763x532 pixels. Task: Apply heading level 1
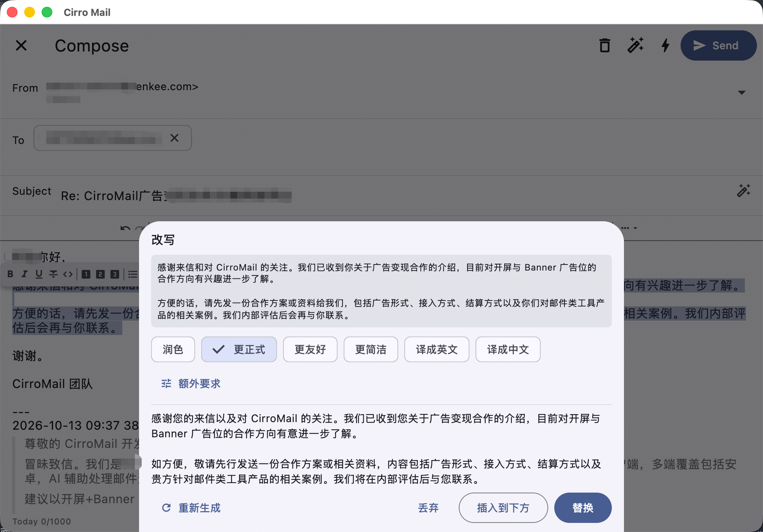point(86,274)
